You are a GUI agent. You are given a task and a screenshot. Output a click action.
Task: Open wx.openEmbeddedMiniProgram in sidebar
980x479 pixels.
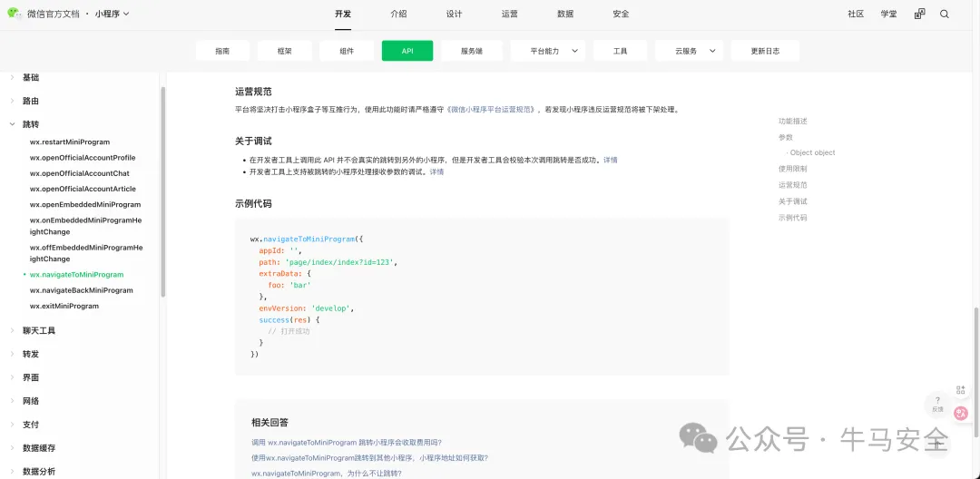(84, 205)
